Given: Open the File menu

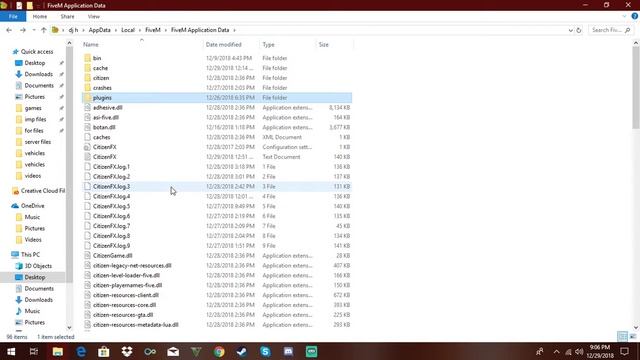Looking at the screenshot, I should (x=13, y=16).
